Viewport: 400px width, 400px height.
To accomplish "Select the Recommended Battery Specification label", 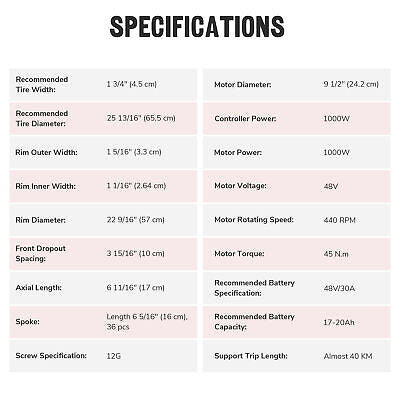I will [x=254, y=288].
